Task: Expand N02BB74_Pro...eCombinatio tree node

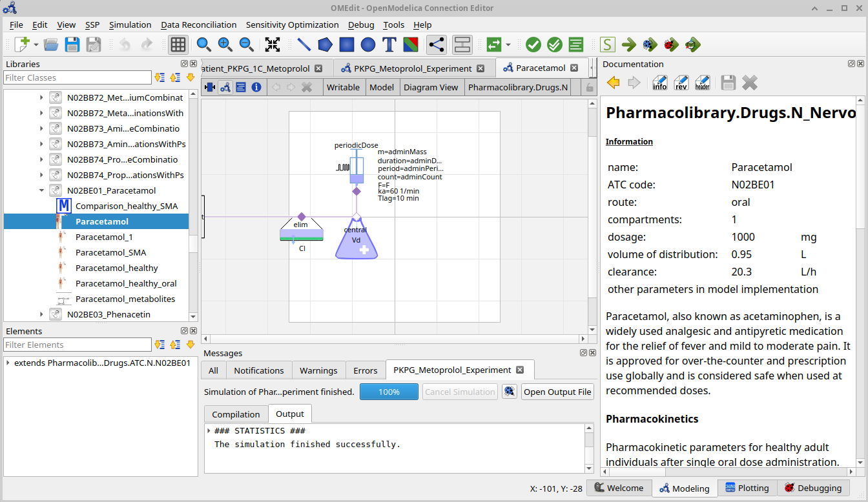Action: point(42,159)
